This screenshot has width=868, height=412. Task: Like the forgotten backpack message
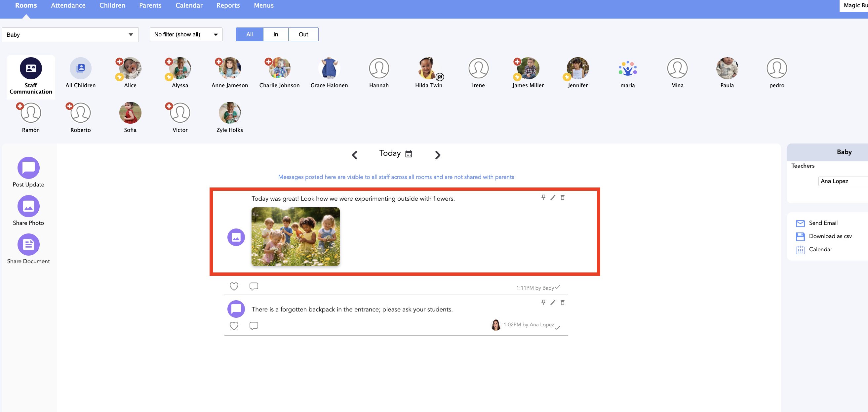point(234,326)
